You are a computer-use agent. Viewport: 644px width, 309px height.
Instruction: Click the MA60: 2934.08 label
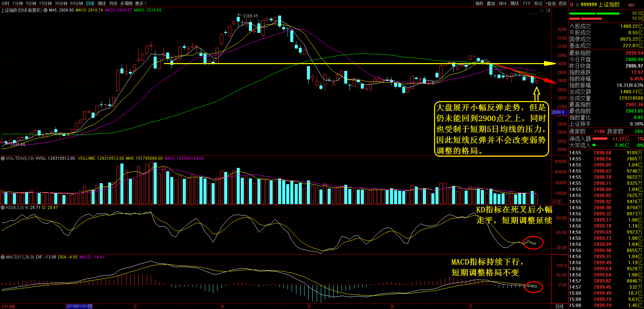point(148,10)
